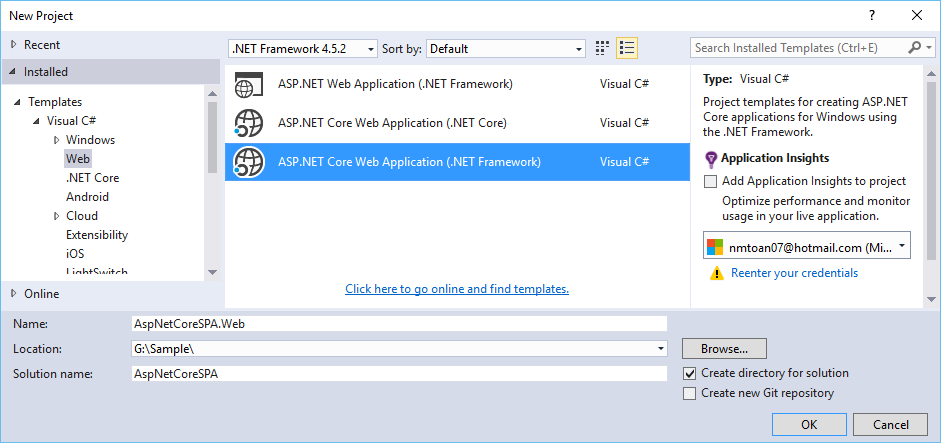Expand the Cloud tree node
The height and width of the screenshot is (443, 941).
[56, 216]
